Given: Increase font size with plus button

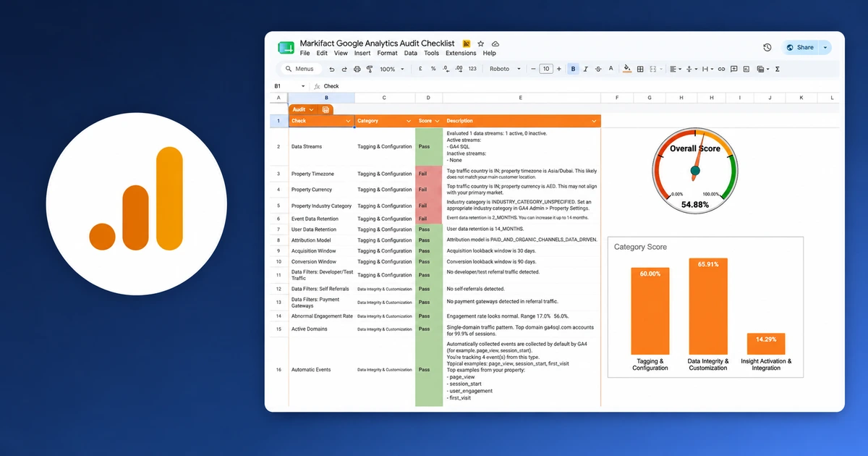Looking at the screenshot, I should (559, 69).
